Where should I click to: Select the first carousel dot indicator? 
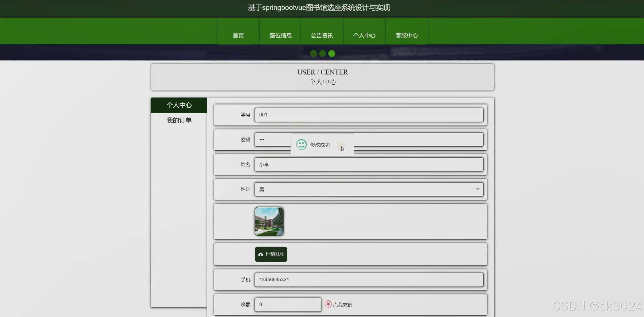click(x=313, y=54)
